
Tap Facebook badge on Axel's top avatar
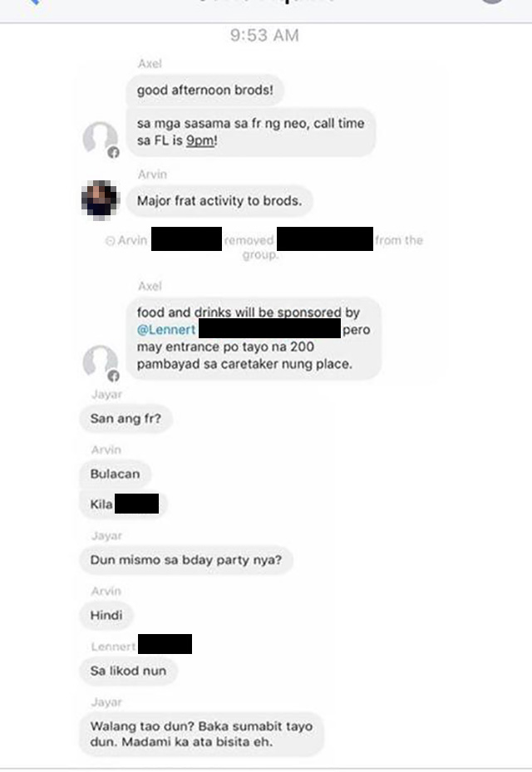pos(113,153)
